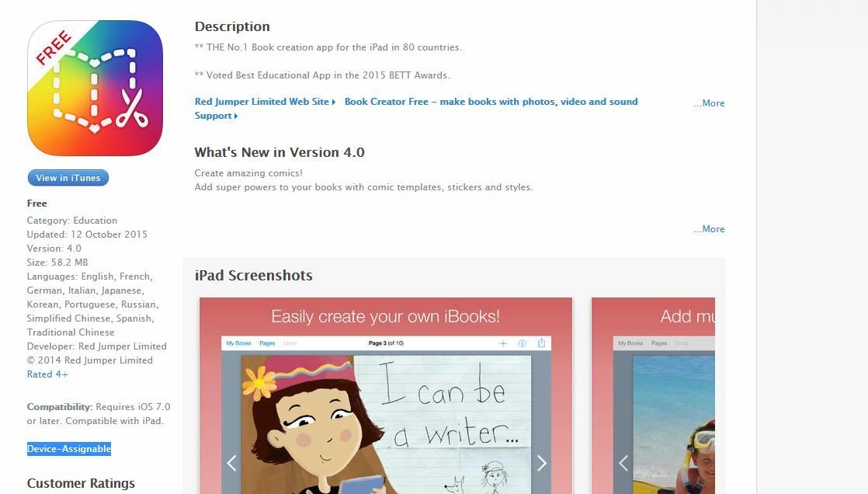Open the second iPad screenshot thumbnail
Viewport: 868px width, 494px height.
[653, 395]
